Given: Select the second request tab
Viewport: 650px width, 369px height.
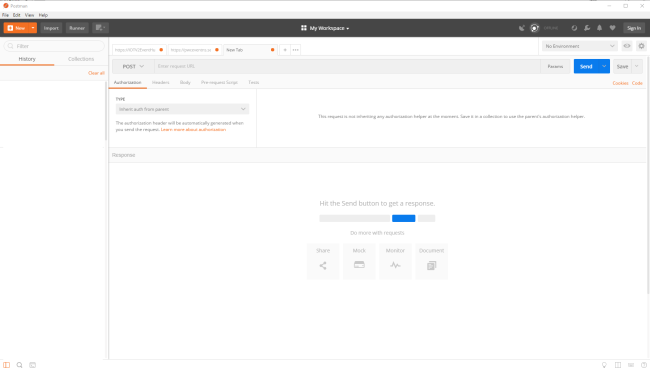Looking at the screenshot, I should (x=195, y=50).
